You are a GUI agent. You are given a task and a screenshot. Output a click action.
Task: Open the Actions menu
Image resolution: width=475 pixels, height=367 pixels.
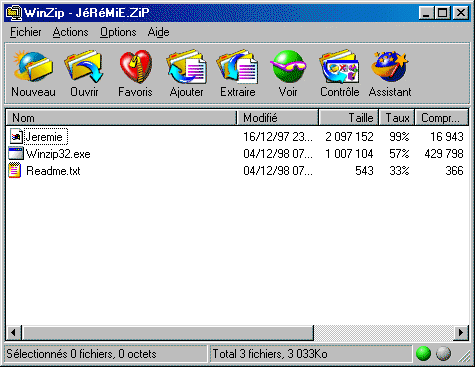70,32
